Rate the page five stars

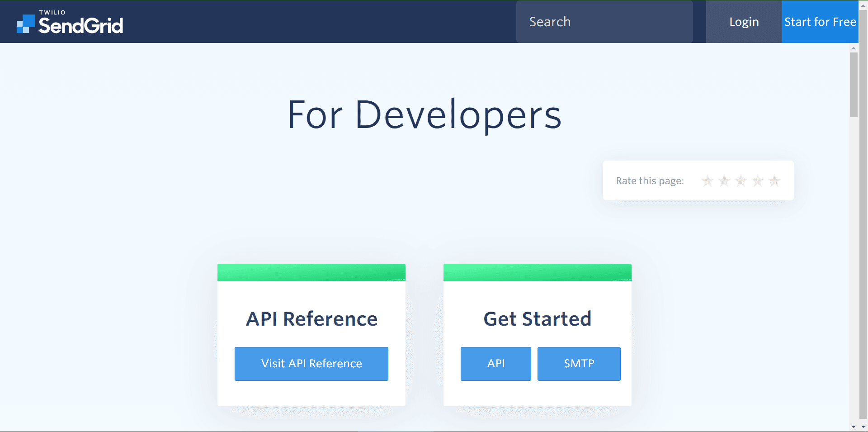pos(774,180)
